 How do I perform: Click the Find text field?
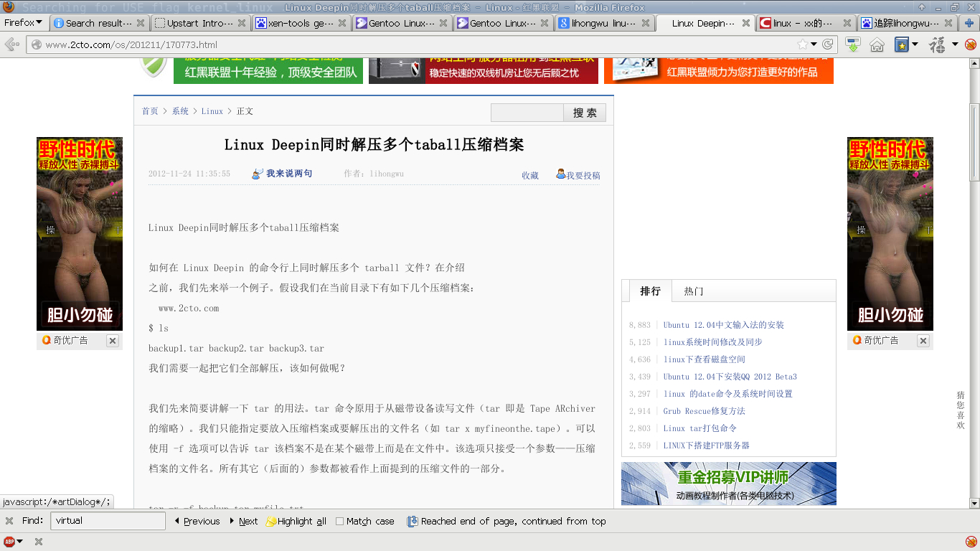[109, 521]
